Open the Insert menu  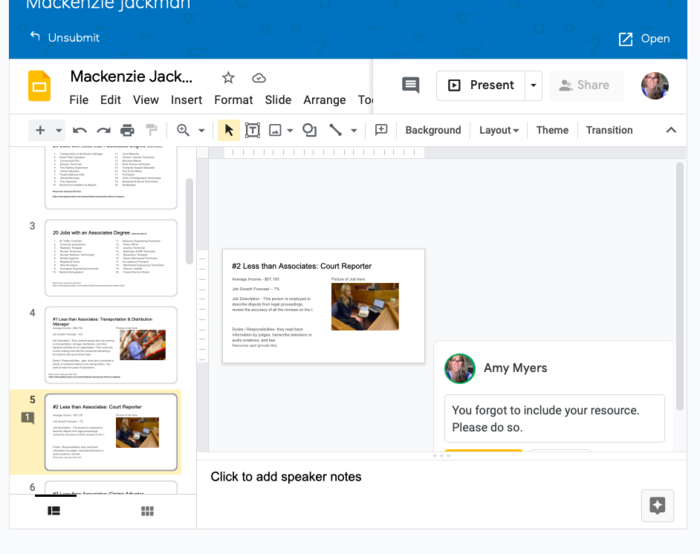click(186, 100)
